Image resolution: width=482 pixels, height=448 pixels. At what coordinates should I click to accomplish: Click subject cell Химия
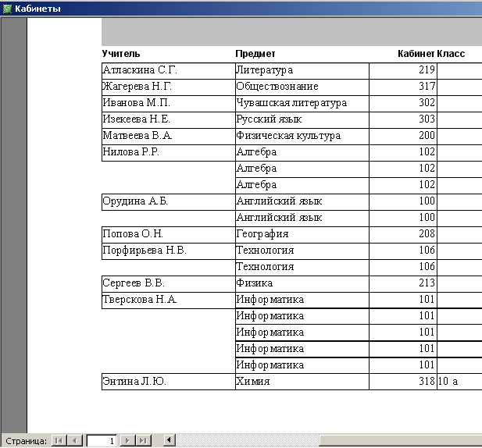pyautogui.click(x=302, y=382)
